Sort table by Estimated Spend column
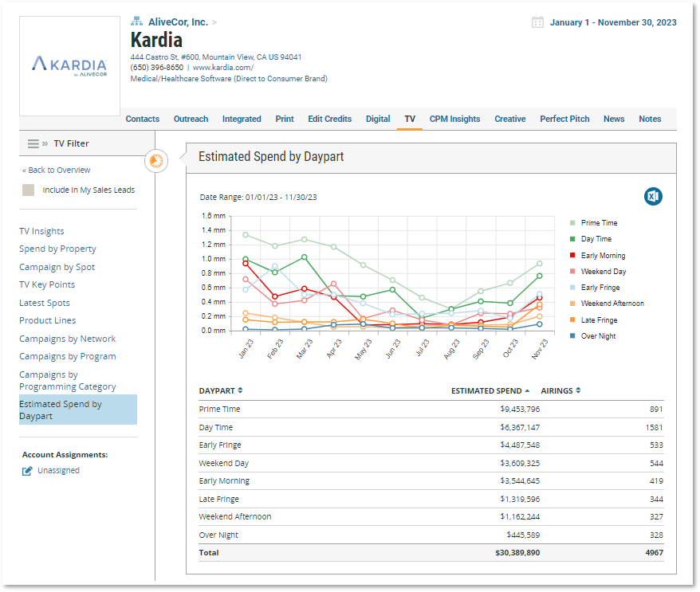 (x=490, y=390)
